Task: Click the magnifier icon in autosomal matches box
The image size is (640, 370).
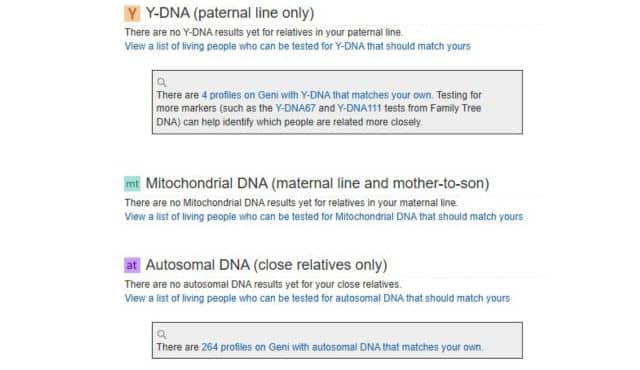Action: [162, 335]
